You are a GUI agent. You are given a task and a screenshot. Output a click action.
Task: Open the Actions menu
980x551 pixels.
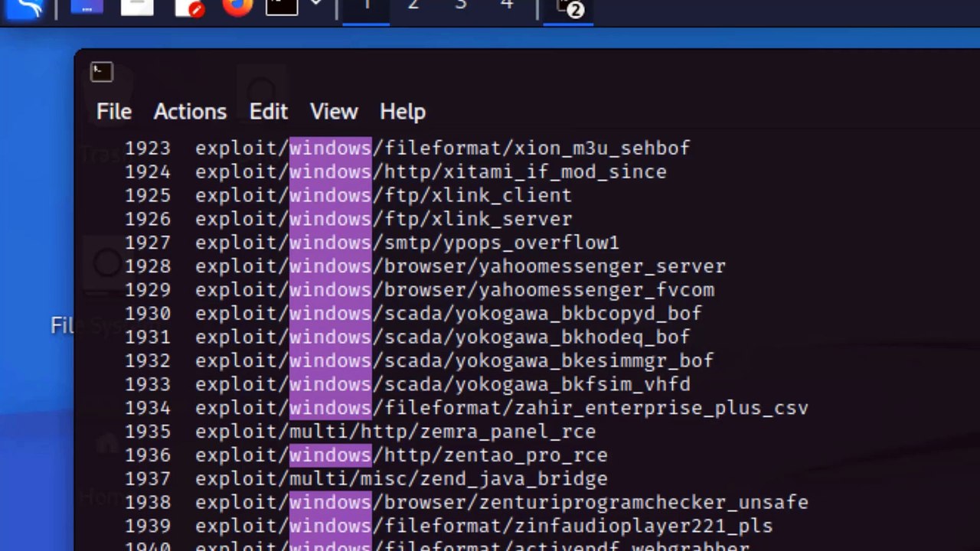[190, 112]
